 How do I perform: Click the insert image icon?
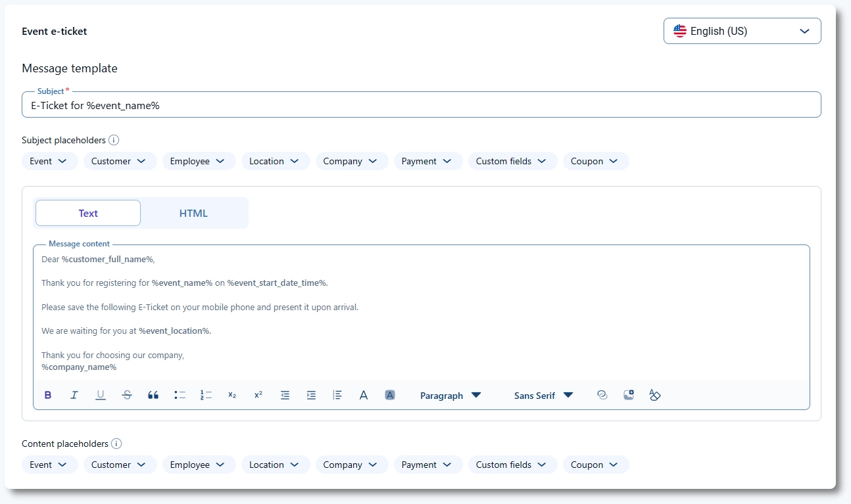(629, 395)
